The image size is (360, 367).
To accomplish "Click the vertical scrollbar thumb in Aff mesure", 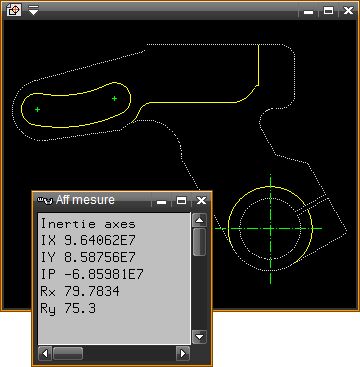I will 199,242.
